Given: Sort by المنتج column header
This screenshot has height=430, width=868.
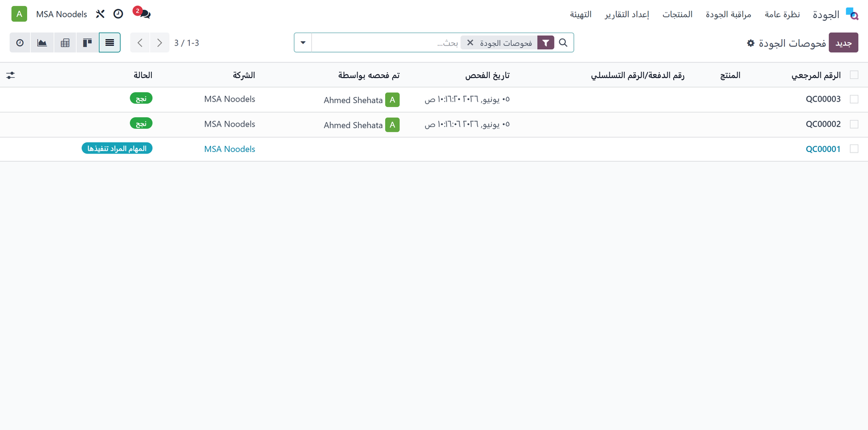Looking at the screenshot, I should click(730, 75).
